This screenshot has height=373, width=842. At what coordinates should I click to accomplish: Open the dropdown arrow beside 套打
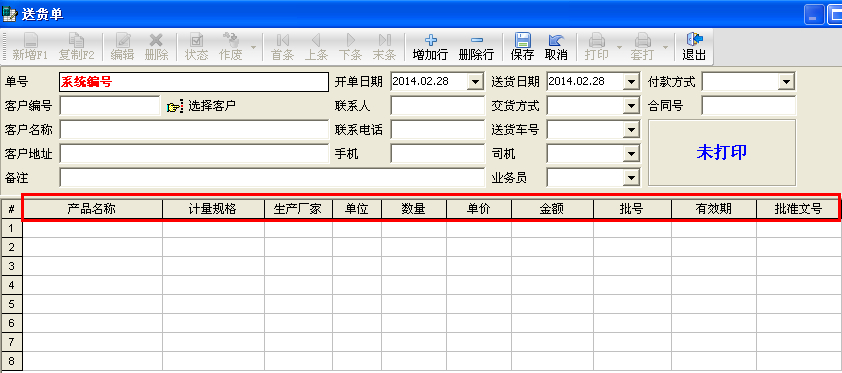click(x=665, y=47)
